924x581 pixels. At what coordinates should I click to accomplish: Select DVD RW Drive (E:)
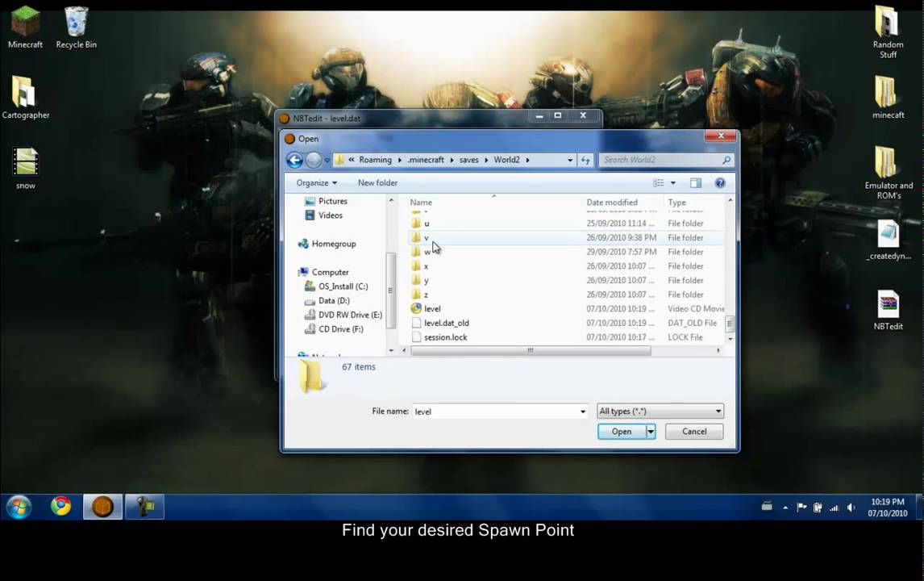tap(343, 315)
